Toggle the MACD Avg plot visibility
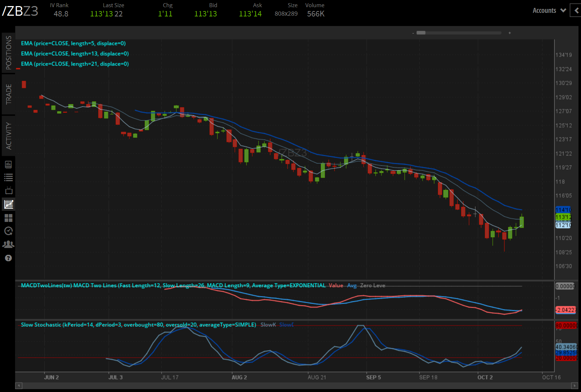The height and width of the screenshot is (392, 581). click(x=352, y=286)
